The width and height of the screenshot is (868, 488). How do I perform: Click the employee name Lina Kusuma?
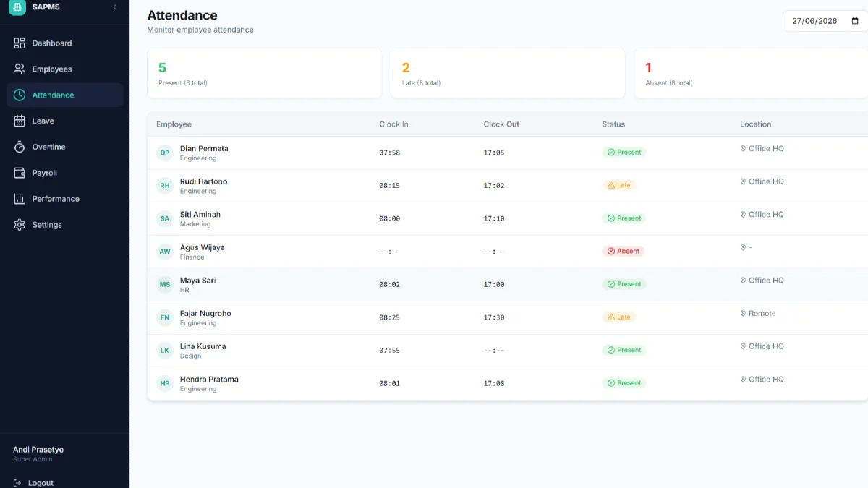203,346
